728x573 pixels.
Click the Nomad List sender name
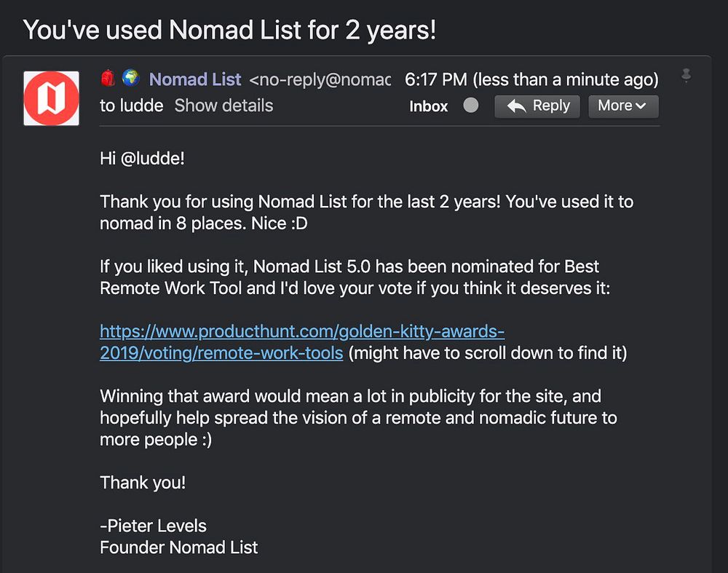click(195, 79)
